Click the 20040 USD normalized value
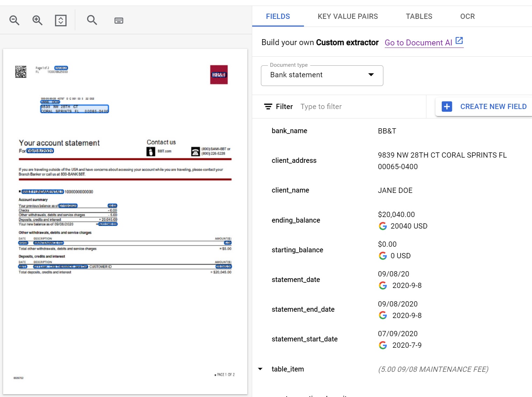532x397 pixels. click(x=409, y=226)
